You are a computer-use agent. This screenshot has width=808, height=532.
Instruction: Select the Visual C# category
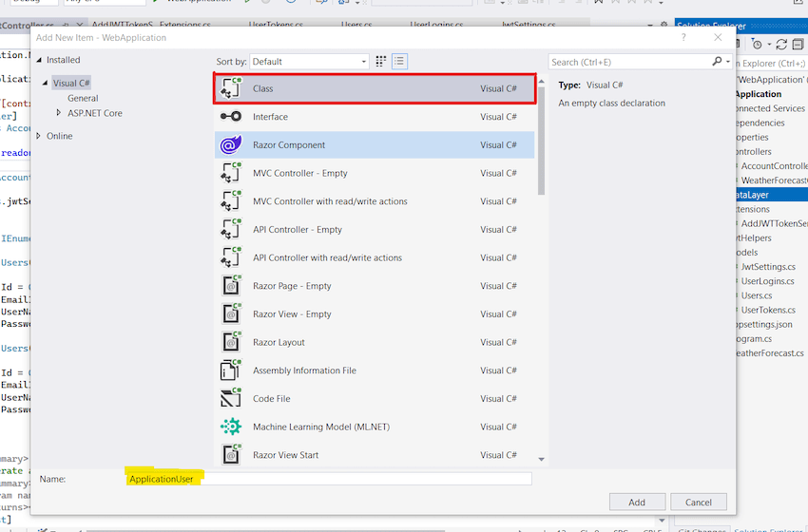tap(71, 83)
